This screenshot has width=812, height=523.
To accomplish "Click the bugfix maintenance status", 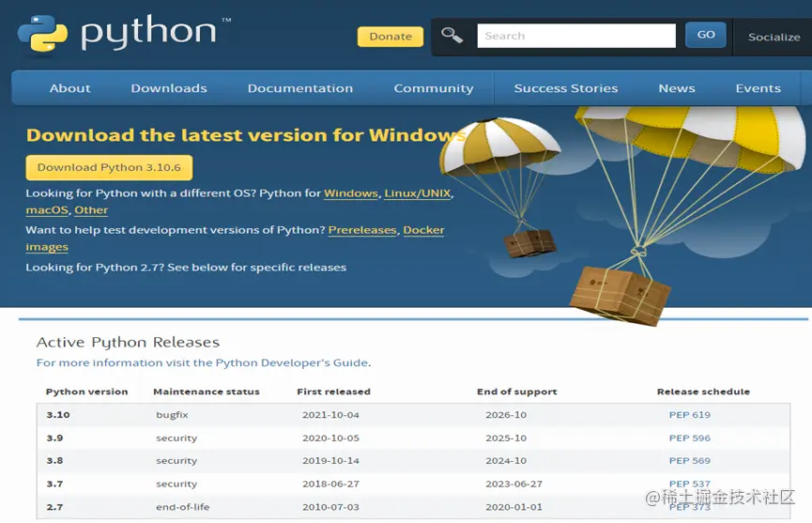I will (172, 415).
